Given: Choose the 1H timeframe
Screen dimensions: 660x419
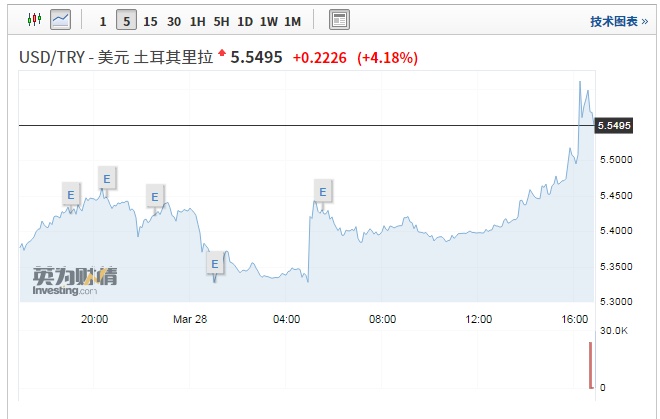Looking at the screenshot, I should pos(197,21).
